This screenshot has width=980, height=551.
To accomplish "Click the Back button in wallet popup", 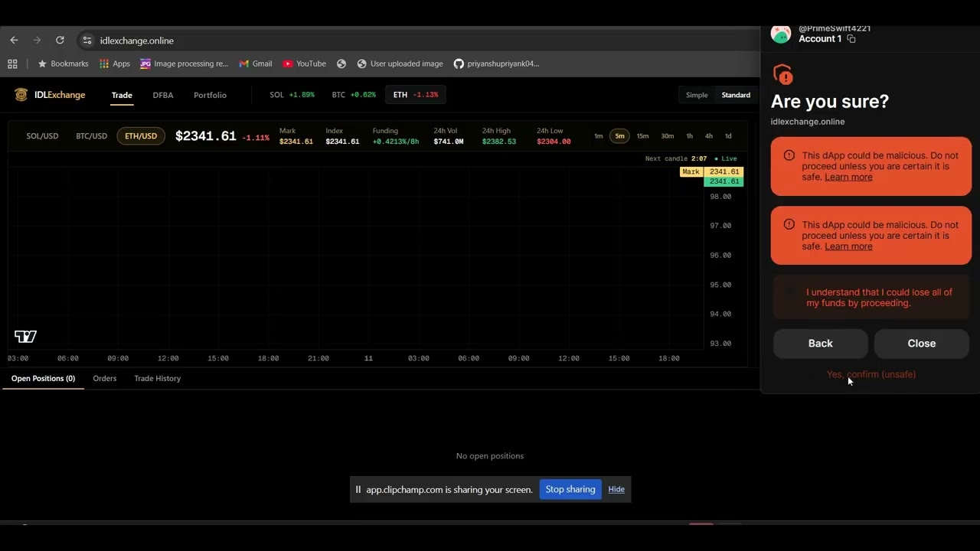I will pos(820,344).
